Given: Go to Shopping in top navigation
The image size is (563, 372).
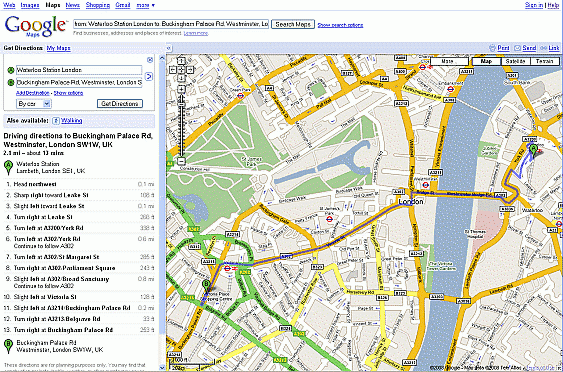Looking at the screenshot, I should 98,5.
